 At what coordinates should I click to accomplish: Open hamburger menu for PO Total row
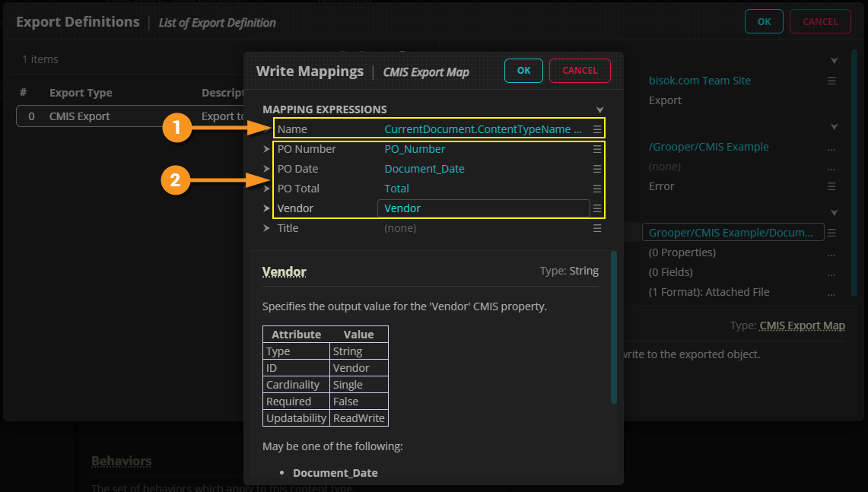[597, 189]
